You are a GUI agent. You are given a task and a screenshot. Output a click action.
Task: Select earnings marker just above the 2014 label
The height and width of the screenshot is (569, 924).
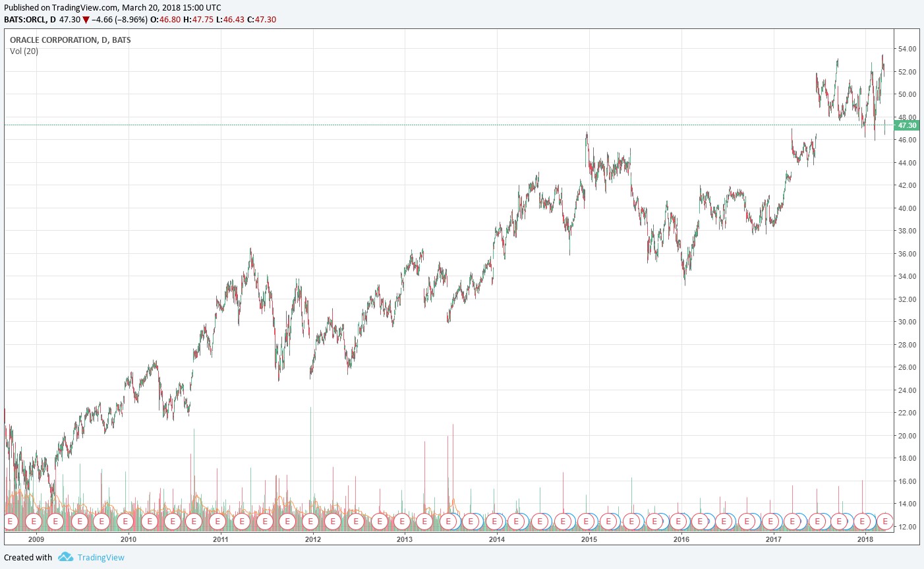(494, 521)
